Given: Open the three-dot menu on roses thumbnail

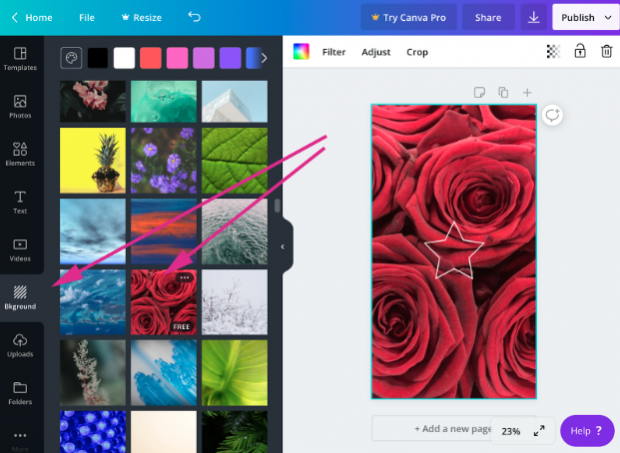Looking at the screenshot, I should [x=184, y=277].
